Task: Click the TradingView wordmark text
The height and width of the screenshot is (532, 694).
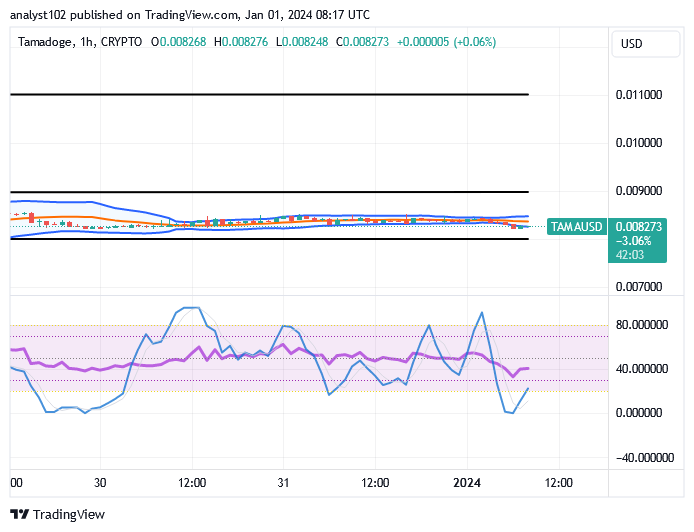Action: [x=69, y=514]
